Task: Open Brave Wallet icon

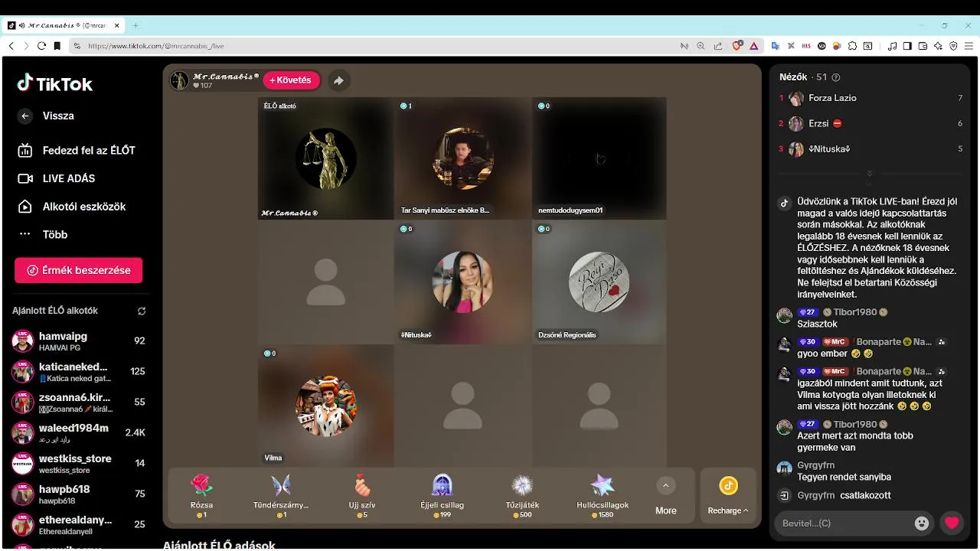Action: (923, 46)
